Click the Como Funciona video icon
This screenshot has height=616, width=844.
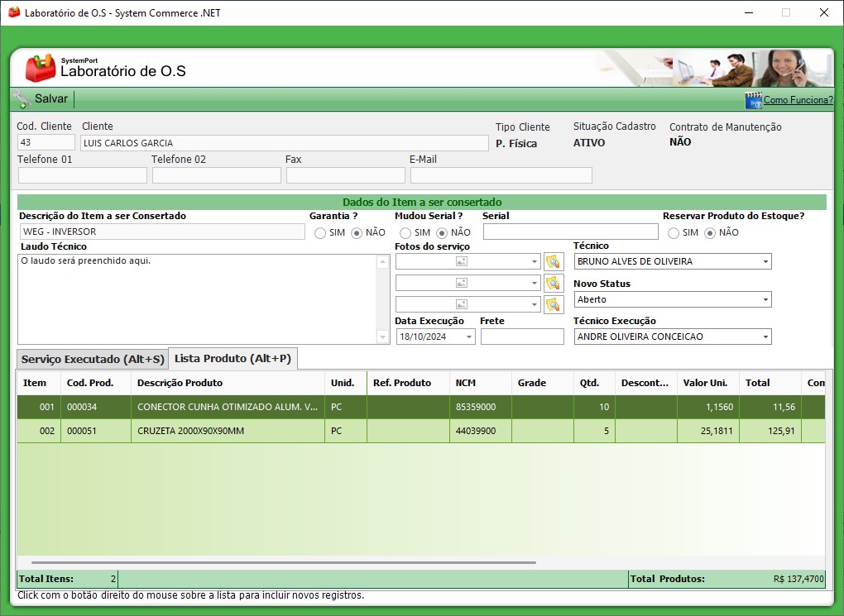tap(753, 100)
